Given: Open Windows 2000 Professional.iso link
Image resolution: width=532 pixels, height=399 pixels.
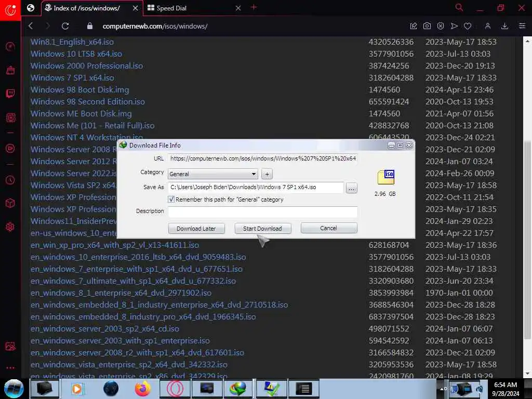Looking at the screenshot, I should point(87,66).
